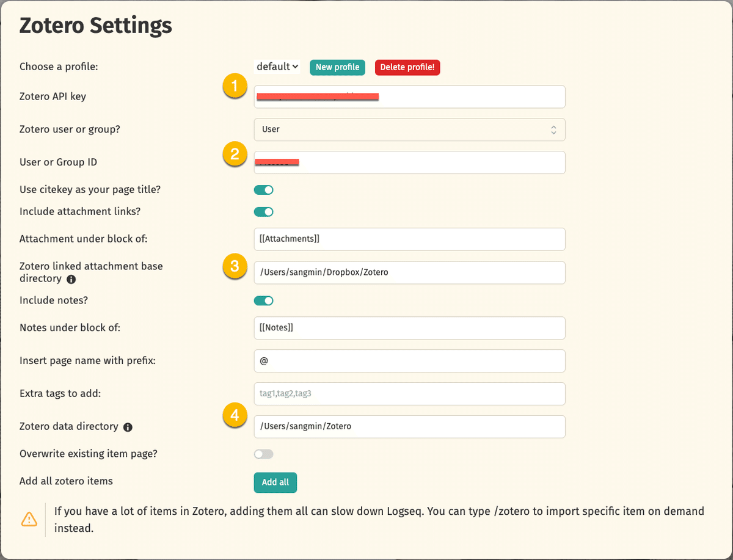
Task: Open the 'default' profile dropdown
Action: (x=277, y=67)
